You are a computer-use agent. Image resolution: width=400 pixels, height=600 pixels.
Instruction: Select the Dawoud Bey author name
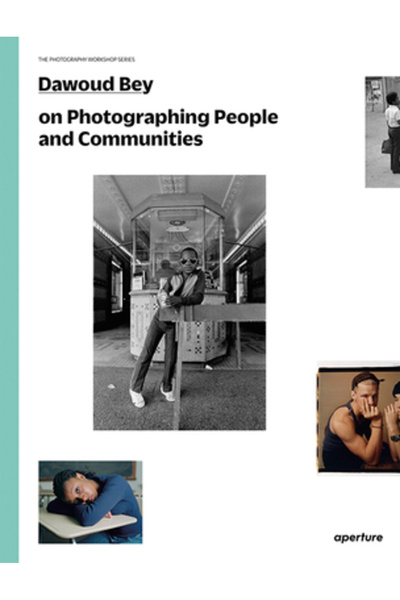click(x=96, y=85)
